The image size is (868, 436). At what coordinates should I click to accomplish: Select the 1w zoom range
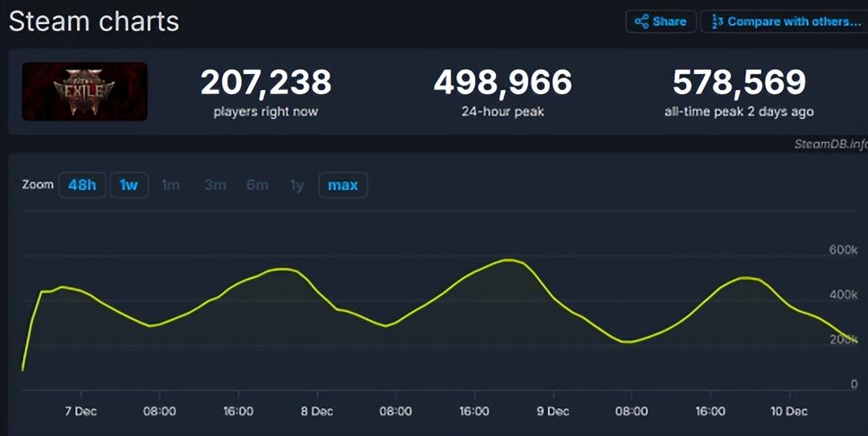pyautogui.click(x=129, y=185)
